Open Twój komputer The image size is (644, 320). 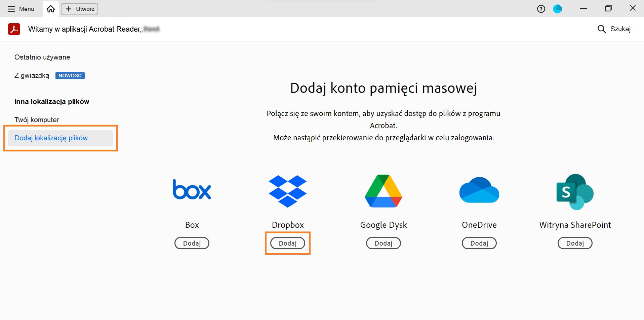[37, 119]
